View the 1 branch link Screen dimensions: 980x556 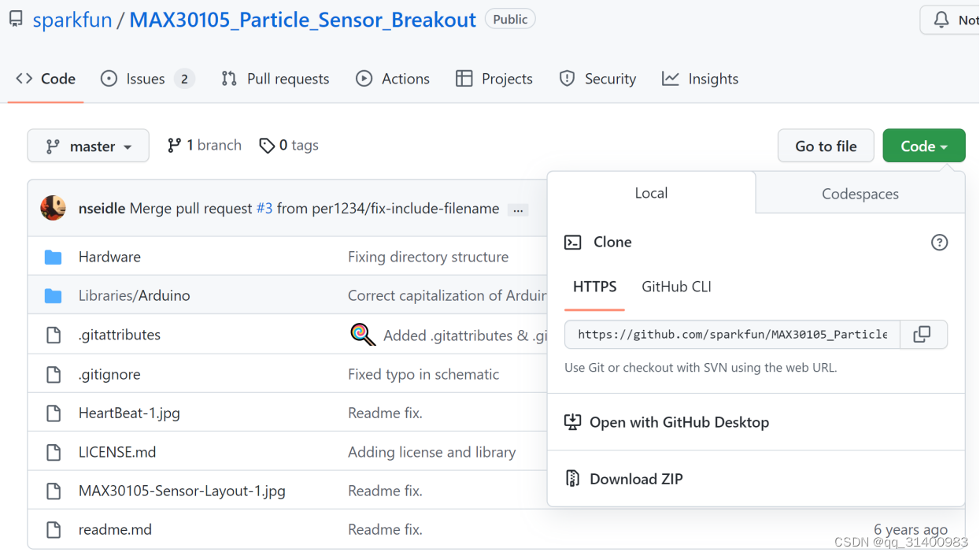[205, 145]
